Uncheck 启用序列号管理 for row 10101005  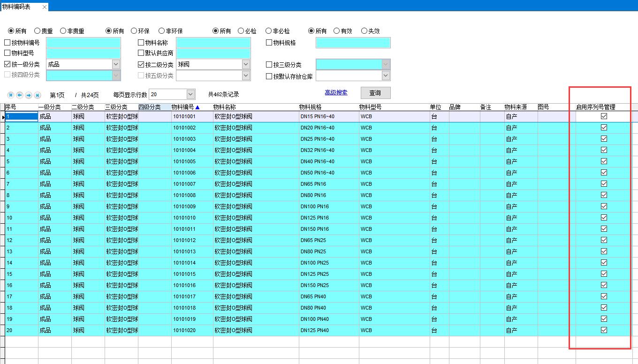click(x=604, y=161)
